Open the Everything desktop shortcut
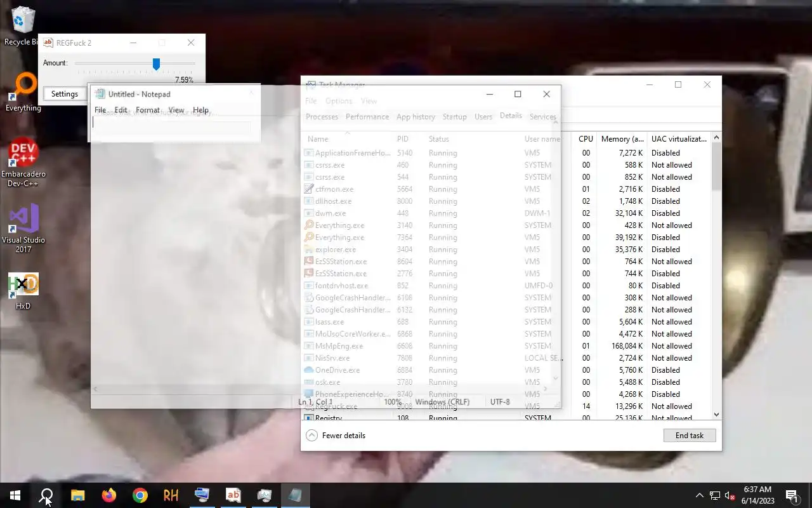Image resolution: width=812 pixels, height=508 pixels. 23,92
